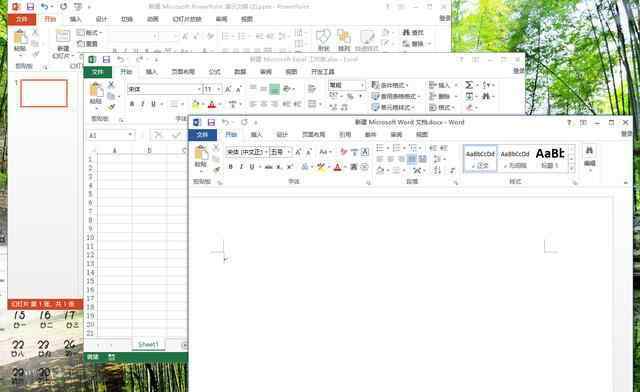This screenshot has width=640, height=392.
Task: Click the AutoSum sigma icon in Excel
Action: 469,85
